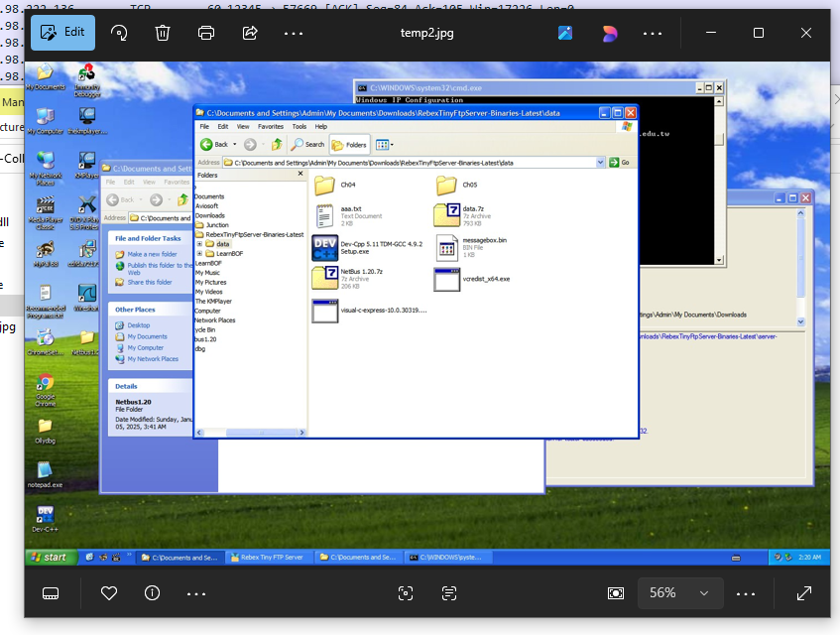Image resolution: width=840 pixels, height=635 pixels.
Task: Open the Clipchamp video editor icon
Action: point(609,32)
